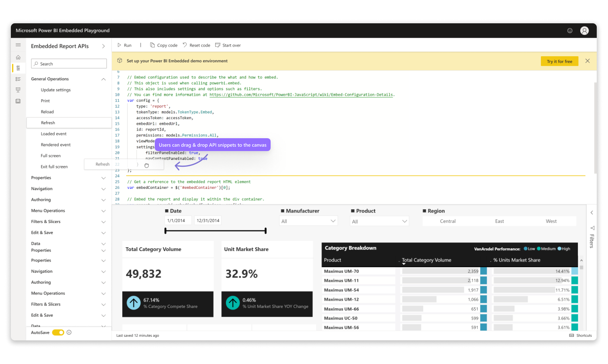Click the 14.41% value cell
Viewport: 608px width, 364px height.
point(562,271)
